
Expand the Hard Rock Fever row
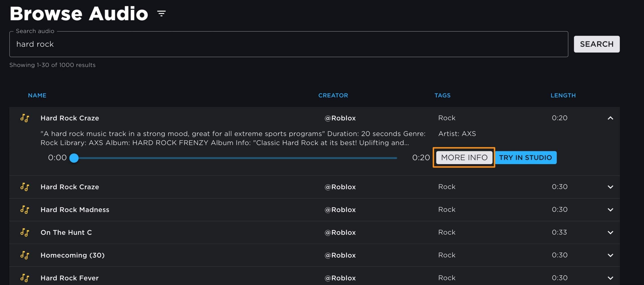click(x=610, y=278)
